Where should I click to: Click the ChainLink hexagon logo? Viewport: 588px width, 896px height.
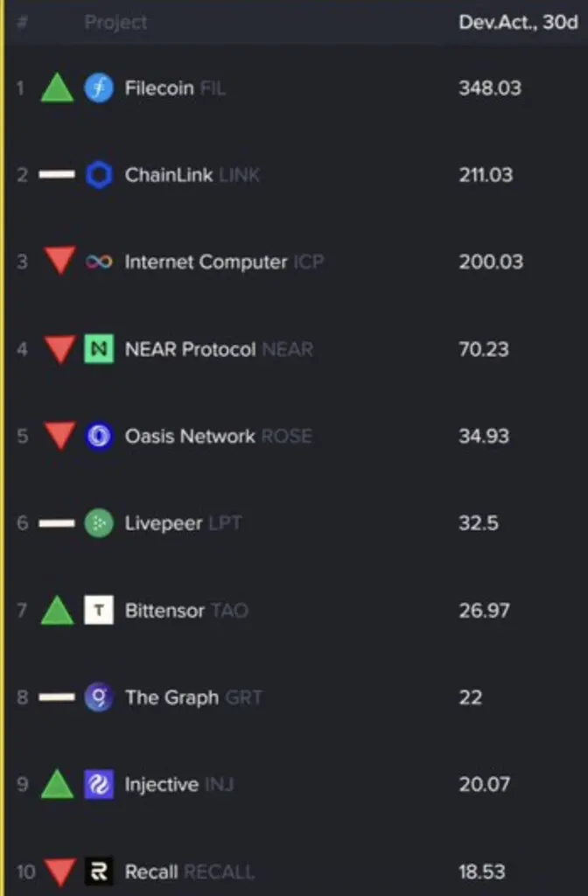point(99,175)
